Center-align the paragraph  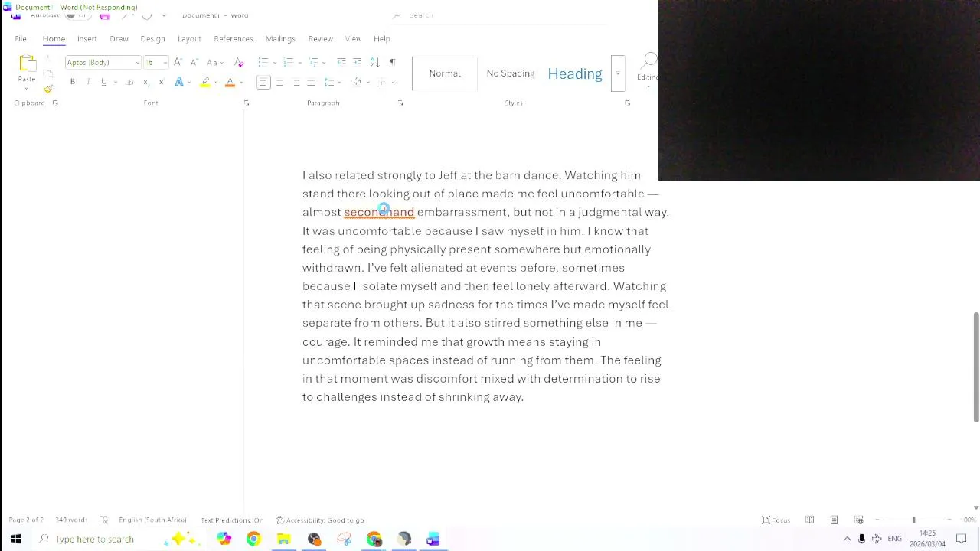(279, 82)
